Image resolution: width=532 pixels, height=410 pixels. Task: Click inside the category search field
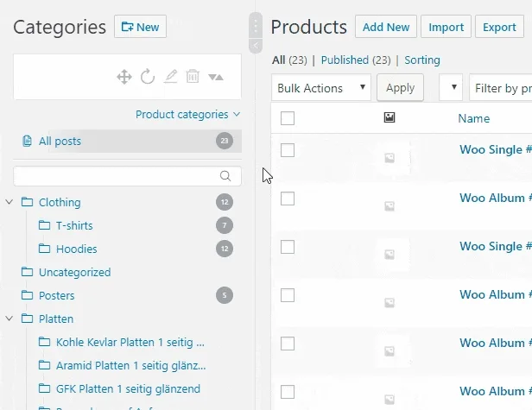(x=117, y=176)
